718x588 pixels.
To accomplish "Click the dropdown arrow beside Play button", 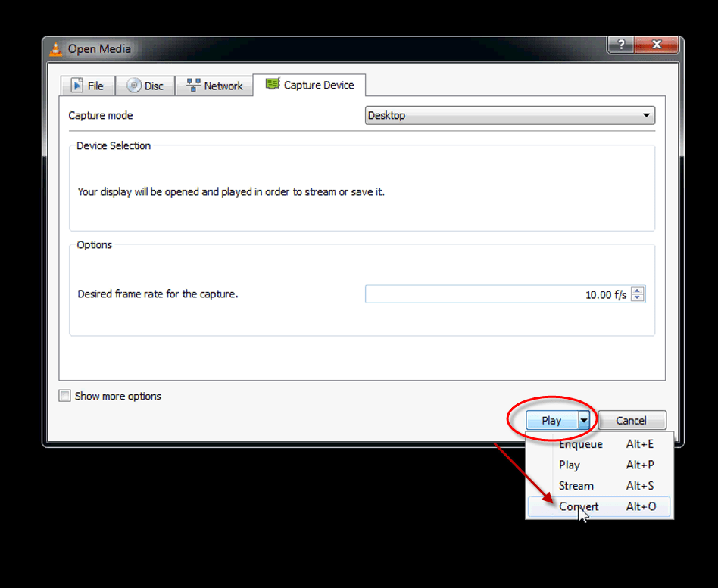I will coord(584,420).
